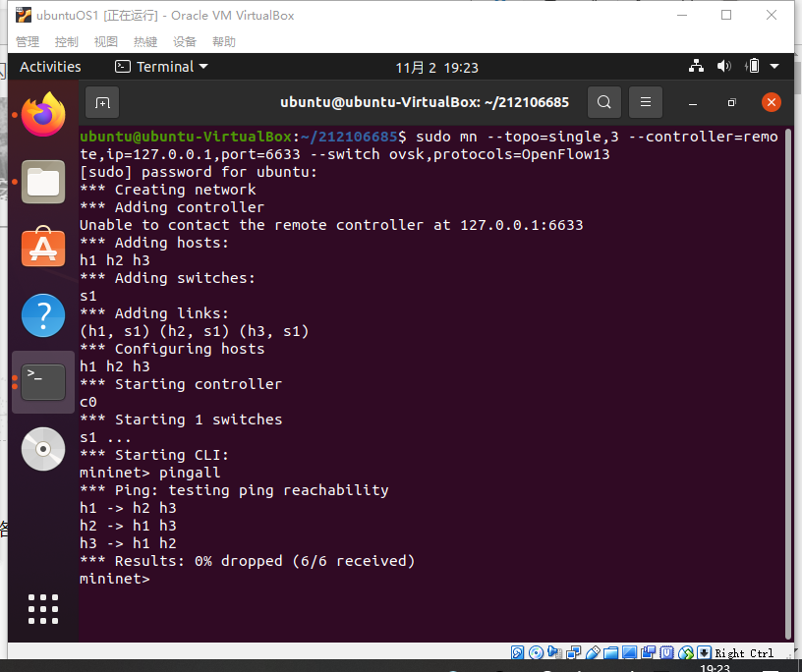The height and width of the screenshot is (672, 802).
Task: Click the VirtualBox window title text
Action: (x=165, y=16)
